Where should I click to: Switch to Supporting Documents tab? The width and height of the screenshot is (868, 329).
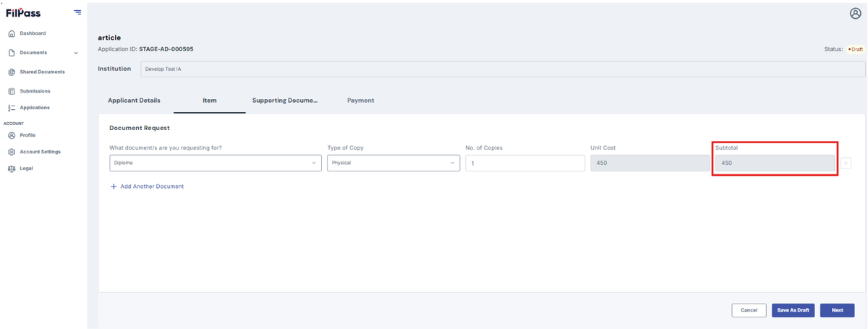click(x=285, y=101)
